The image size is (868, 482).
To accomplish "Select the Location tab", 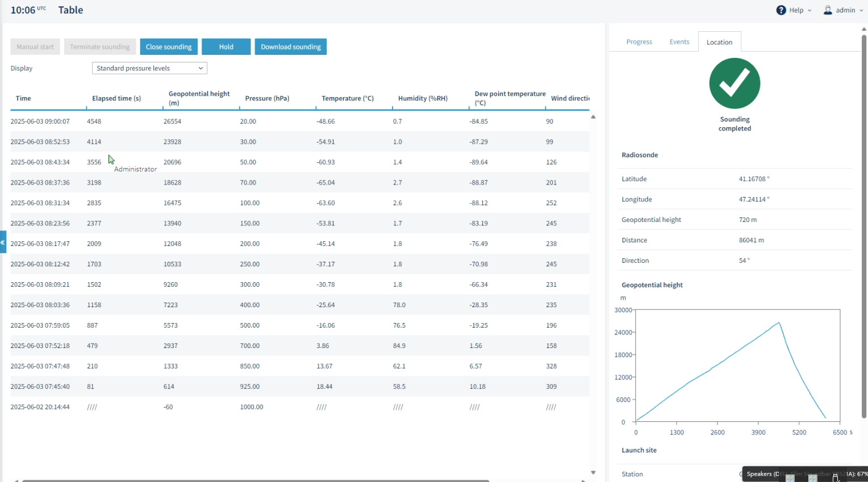I will click(719, 42).
